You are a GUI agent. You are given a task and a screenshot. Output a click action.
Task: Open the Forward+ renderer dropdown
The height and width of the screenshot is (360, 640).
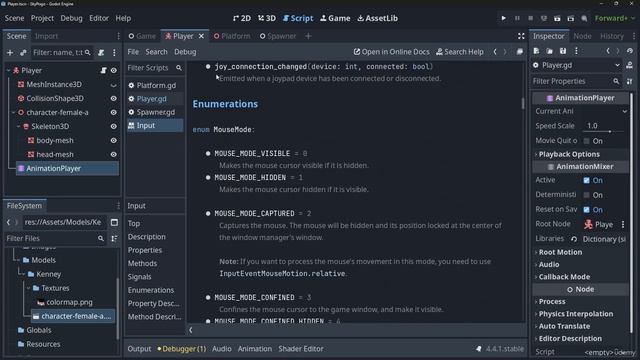(615, 18)
